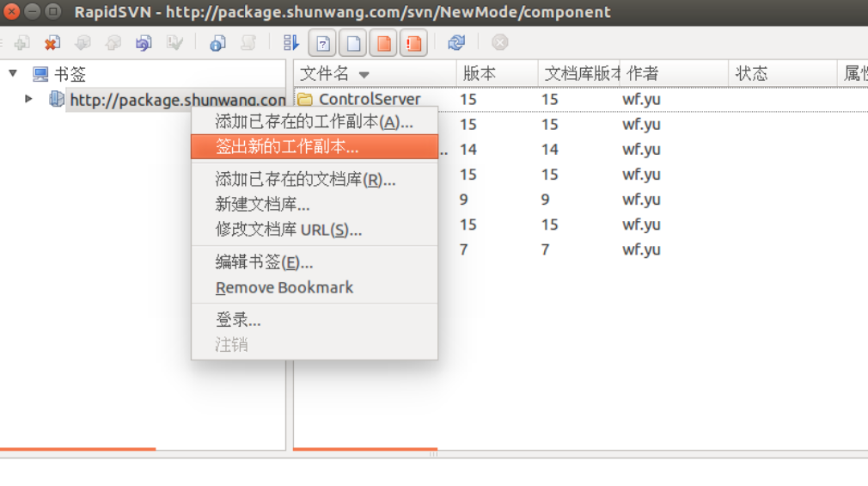
Task: Click the bookmark repository icon in tree
Action: point(56,99)
